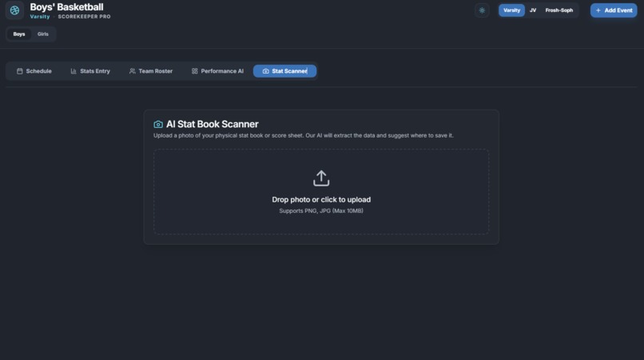Open the Schedule tab

(34, 71)
